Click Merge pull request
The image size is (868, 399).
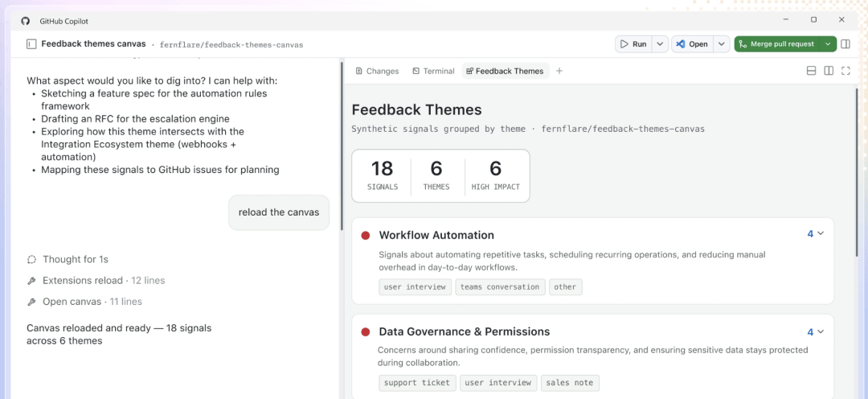point(776,43)
